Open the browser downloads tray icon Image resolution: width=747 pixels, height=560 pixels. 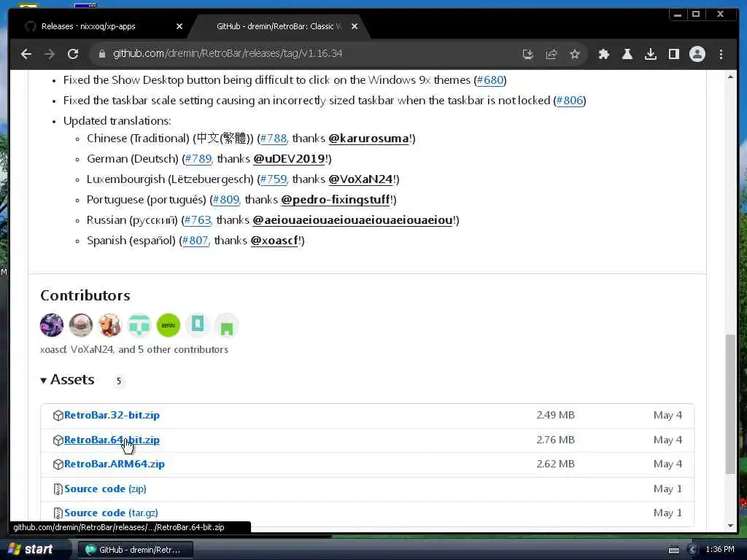point(650,54)
